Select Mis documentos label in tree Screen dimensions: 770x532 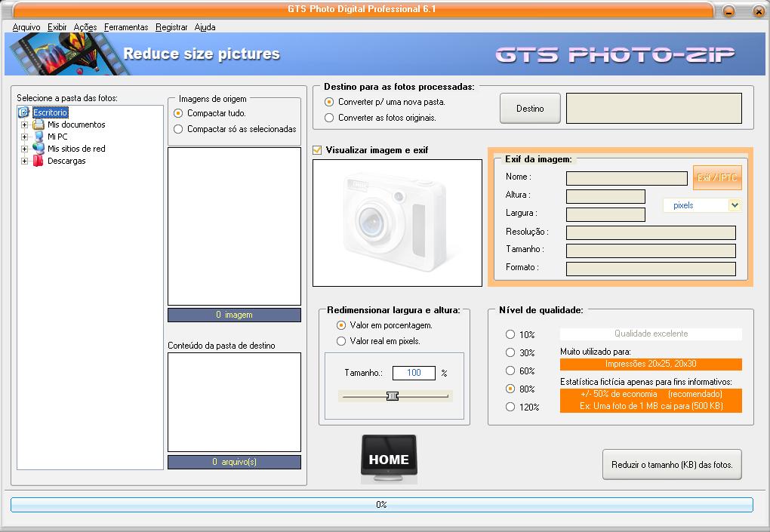point(76,125)
